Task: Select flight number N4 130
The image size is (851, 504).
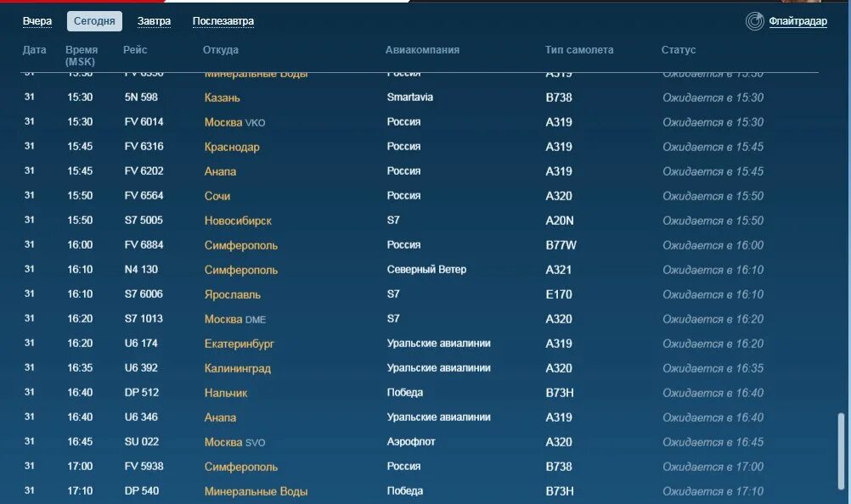Action: [141, 269]
